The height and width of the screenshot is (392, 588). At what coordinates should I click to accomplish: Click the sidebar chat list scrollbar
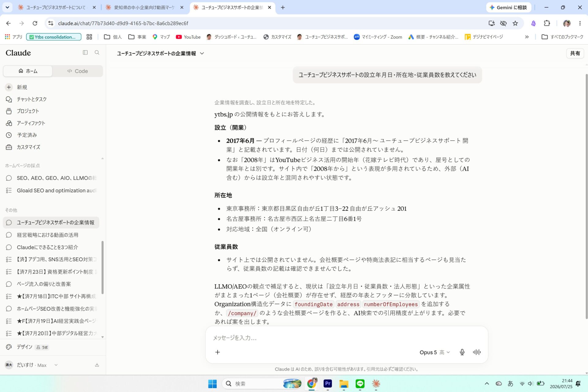coord(102,267)
